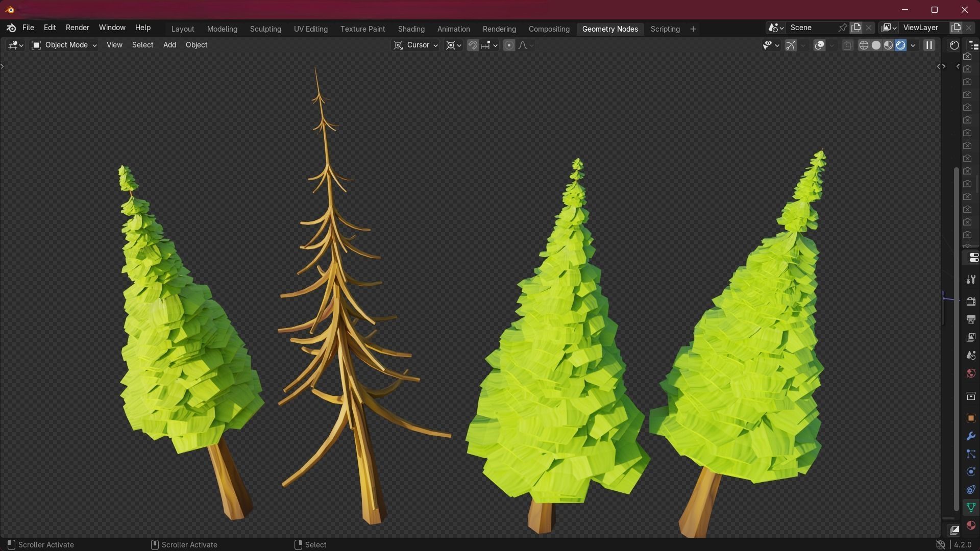Switch to Wireframe viewport shading
This screenshot has width=980, height=551.
tap(864, 45)
